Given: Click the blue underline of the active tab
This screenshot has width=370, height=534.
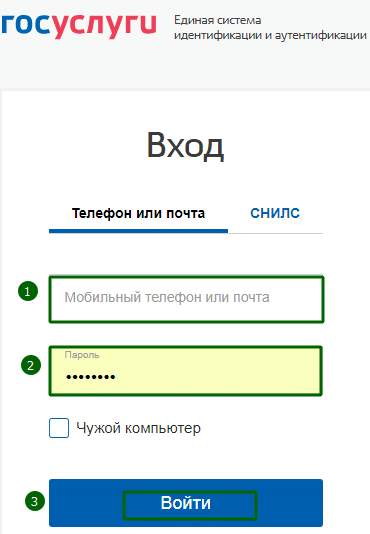Looking at the screenshot, I should pos(138,231).
